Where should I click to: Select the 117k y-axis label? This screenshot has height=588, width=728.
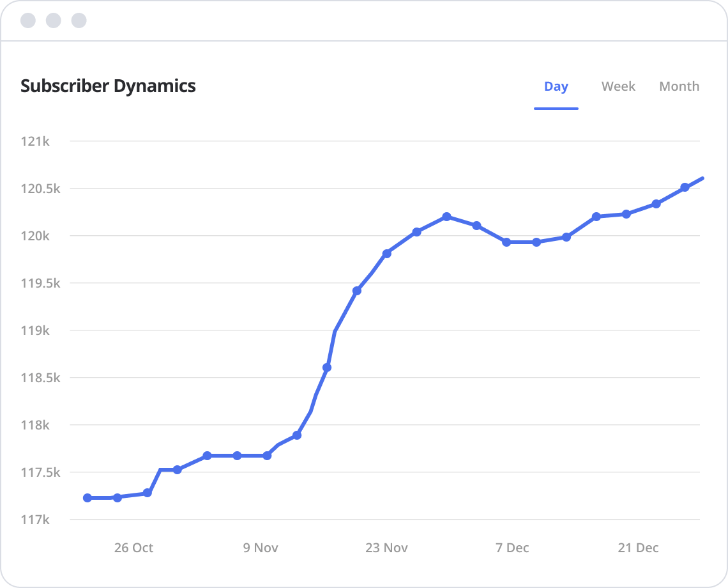point(35,520)
